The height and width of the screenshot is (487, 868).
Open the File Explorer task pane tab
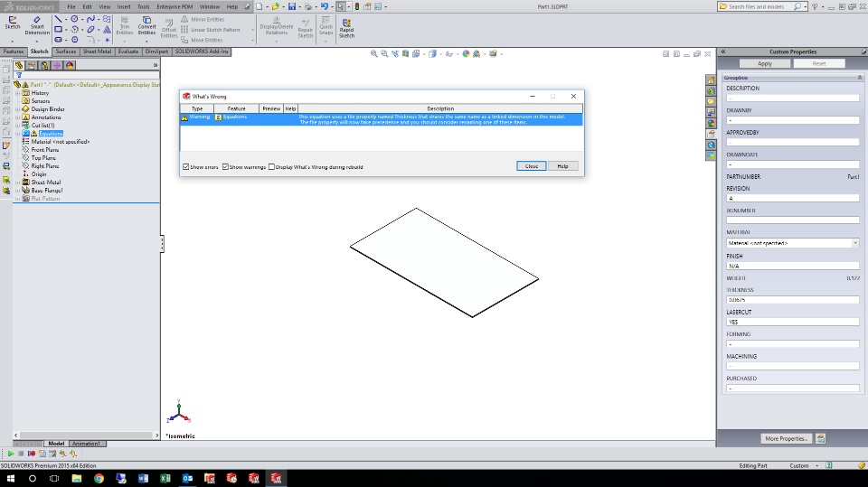coord(711,102)
